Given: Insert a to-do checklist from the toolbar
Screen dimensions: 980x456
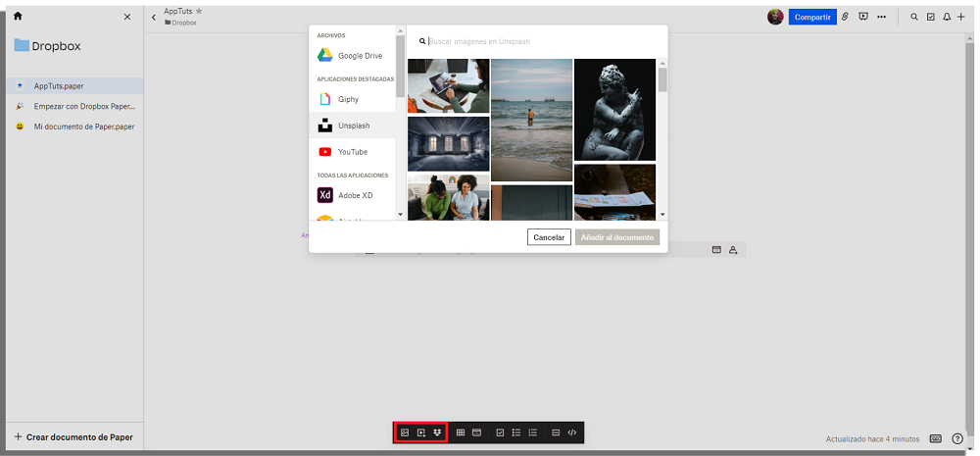Looking at the screenshot, I should coord(500,432).
